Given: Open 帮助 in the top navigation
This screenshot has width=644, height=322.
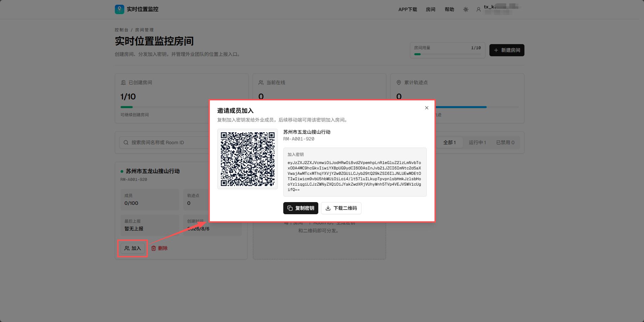Looking at the screenshot, I should click(449, 9).
